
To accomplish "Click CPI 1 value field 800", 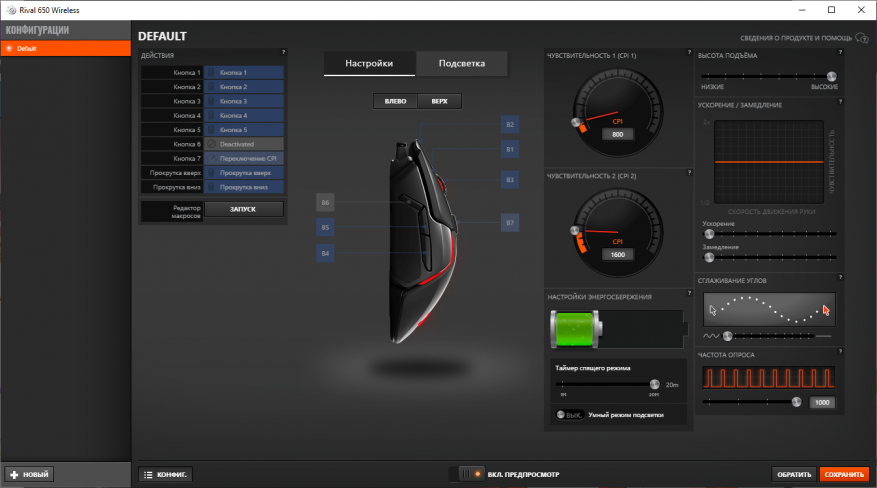I will (x=617, y=134).
